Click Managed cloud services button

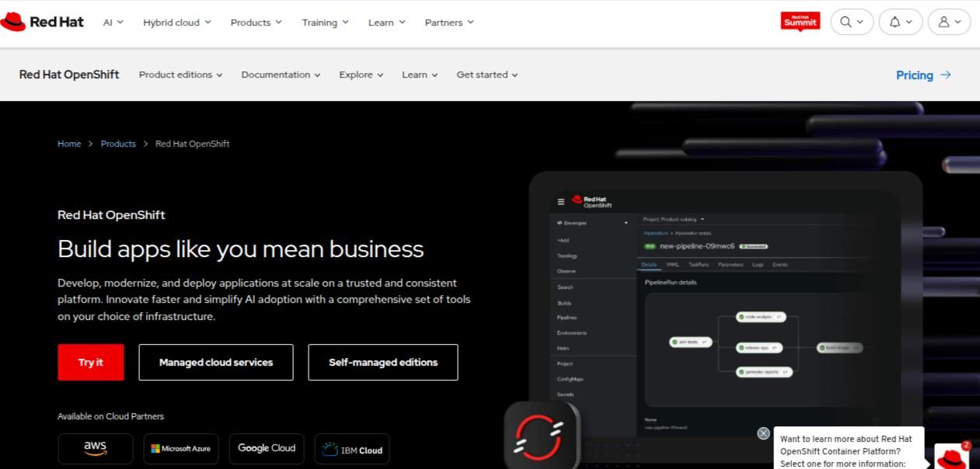click(x=216, y=363)
